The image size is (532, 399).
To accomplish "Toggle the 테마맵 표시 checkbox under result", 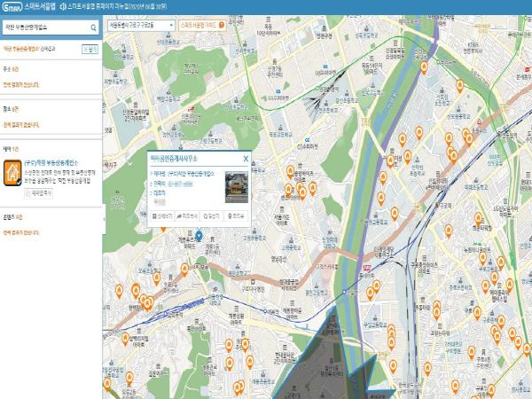I will click(41, 190).
